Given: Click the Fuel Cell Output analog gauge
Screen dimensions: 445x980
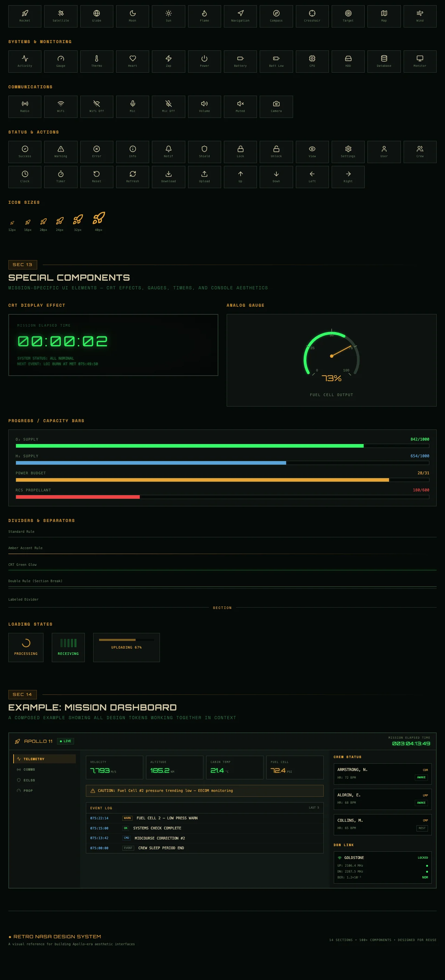Looking at the screenshot, I should pyautogui.click(x=332, y=360).
